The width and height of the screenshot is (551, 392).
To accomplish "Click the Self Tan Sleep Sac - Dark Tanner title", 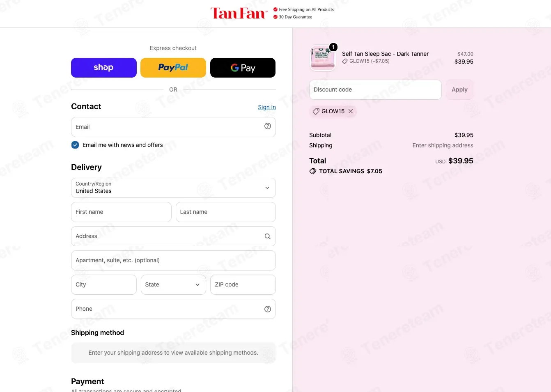I will pos(385,54).
